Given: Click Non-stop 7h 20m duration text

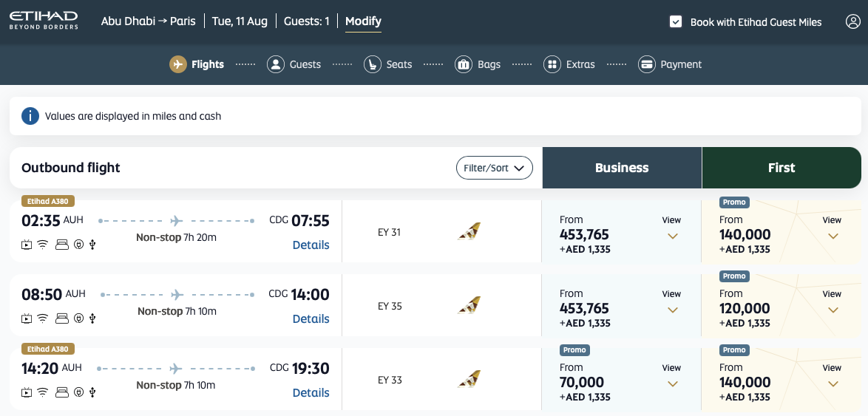Looking at the screenshot, I should click(x=176, y=238).
